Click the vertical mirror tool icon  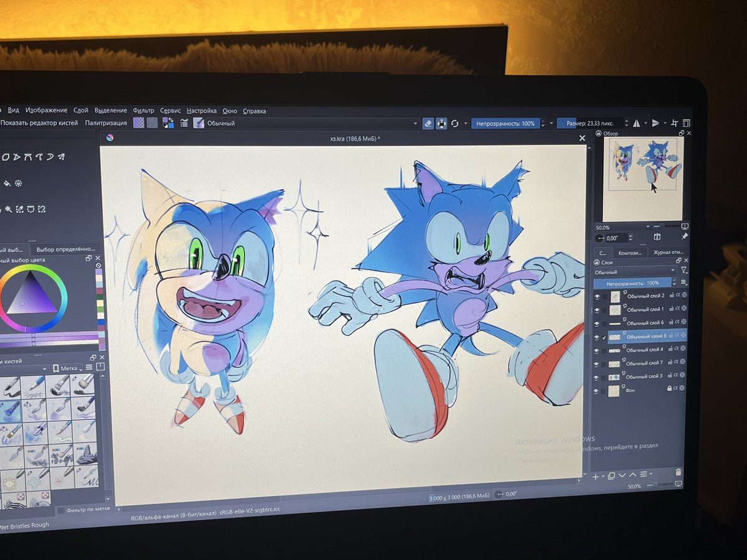click(x=655, y=124)
